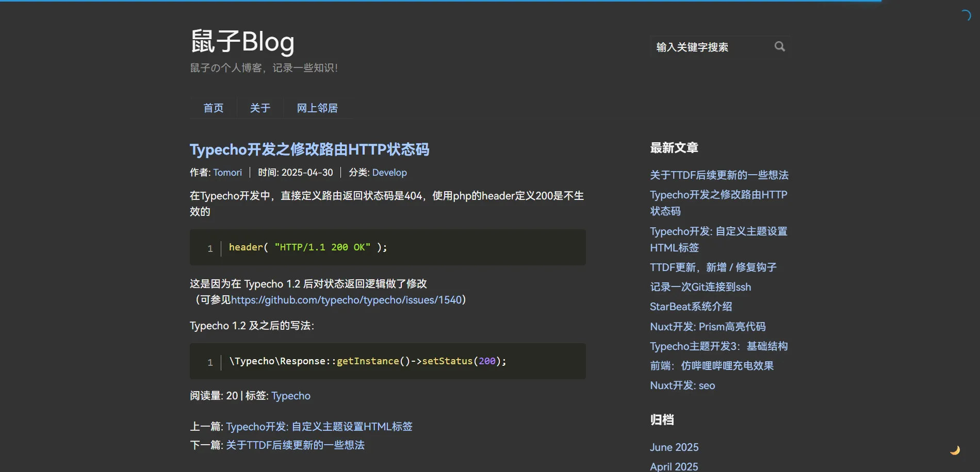Viewport: 980px width, 472px height.
Task: Open sidebar article Nuxt开发: Prism高亮代码
Action: pos(708,327)
